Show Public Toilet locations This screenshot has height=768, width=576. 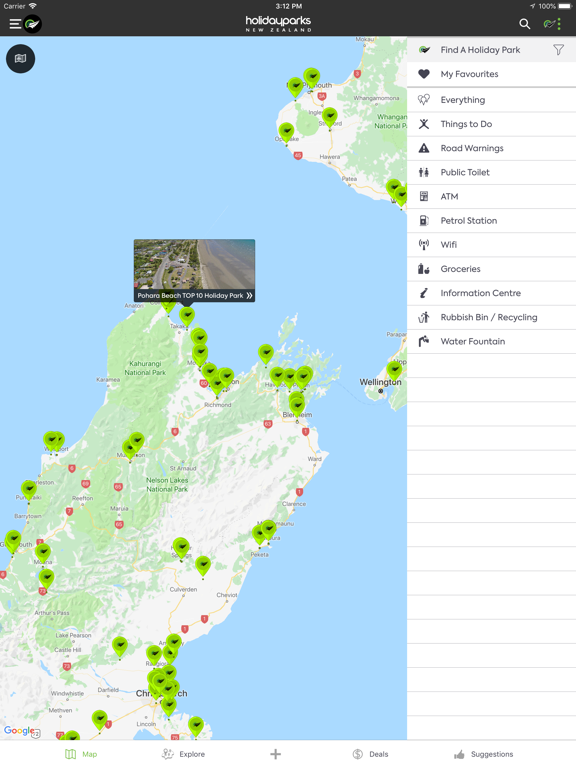[x=491, y=172]
